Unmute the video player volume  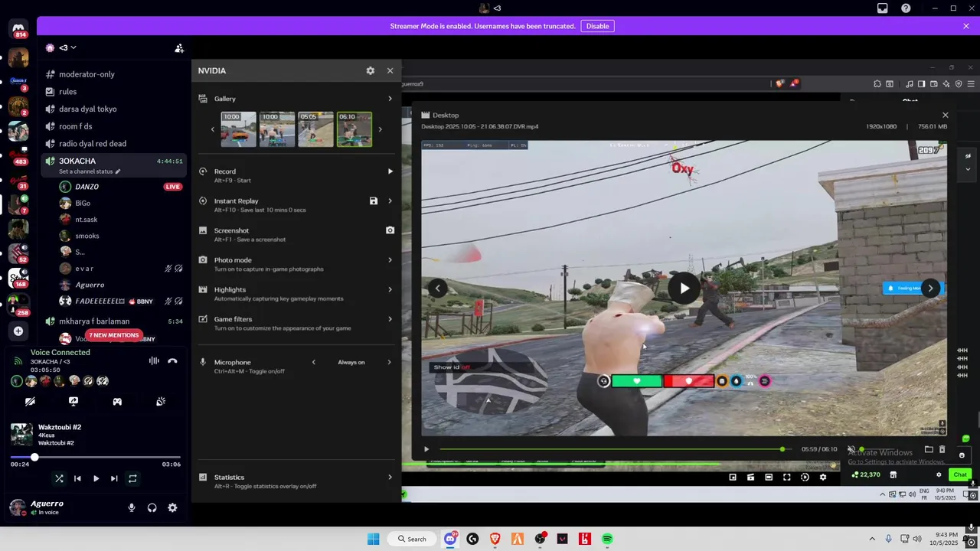(851, 449)
